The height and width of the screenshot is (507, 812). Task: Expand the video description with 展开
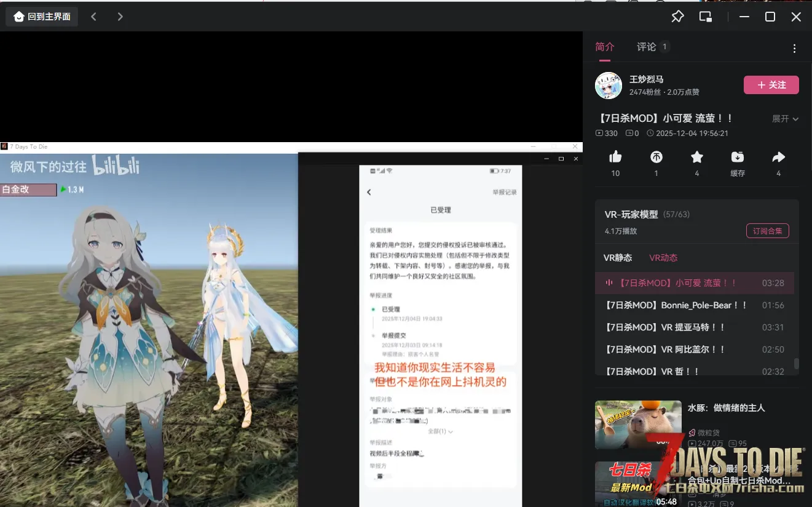coord(785,119)
